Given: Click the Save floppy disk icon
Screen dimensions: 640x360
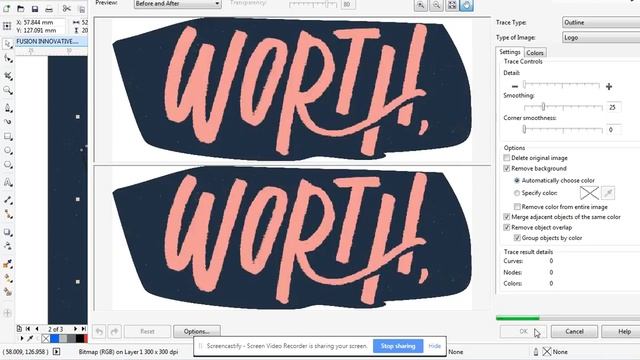Looking at the screenshot, I should point(35,9).
